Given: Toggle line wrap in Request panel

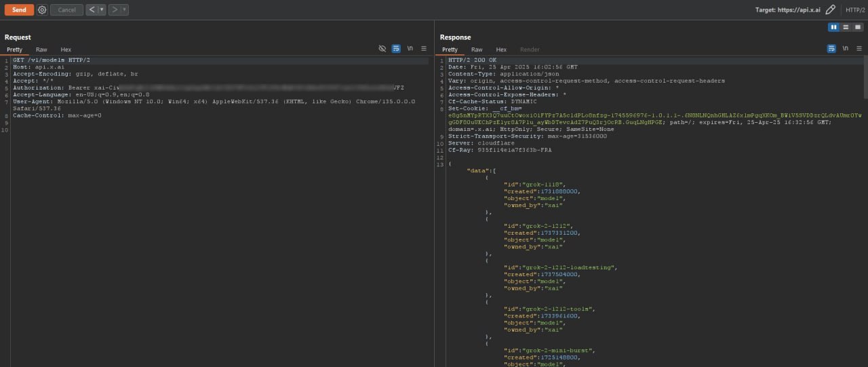Looking at the screenshot, I should coord(396,49).
